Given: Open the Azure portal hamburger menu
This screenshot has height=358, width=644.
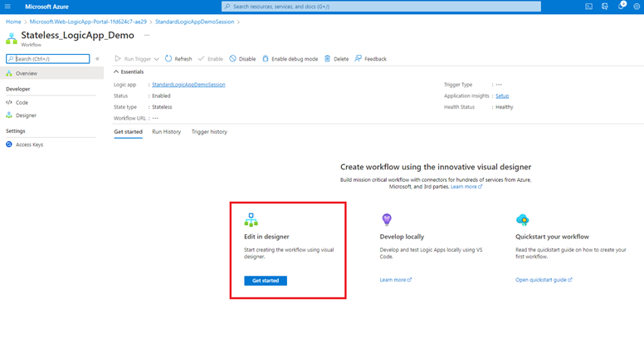Looking at the screenshot, I should coord(7,7).
